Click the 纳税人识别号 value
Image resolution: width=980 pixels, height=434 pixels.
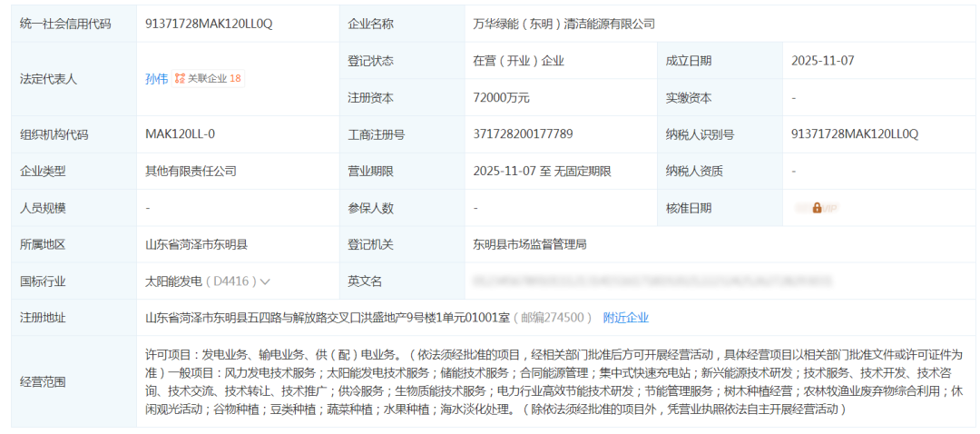coord(855,134)
